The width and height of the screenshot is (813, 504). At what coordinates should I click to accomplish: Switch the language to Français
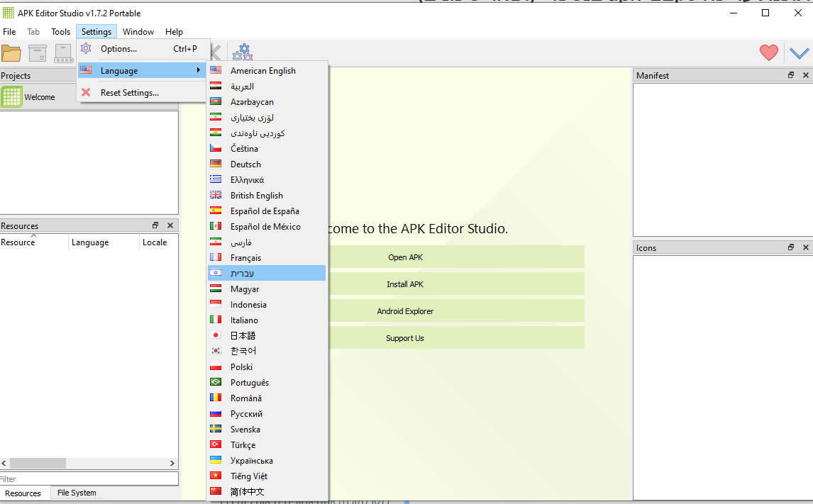[x=245, y=258]
